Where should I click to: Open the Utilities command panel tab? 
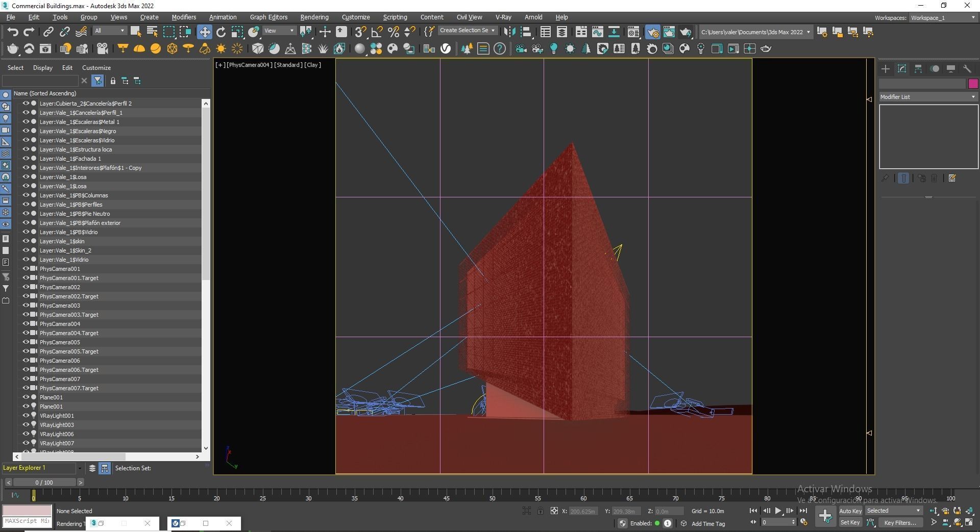[x=967, y=69]
